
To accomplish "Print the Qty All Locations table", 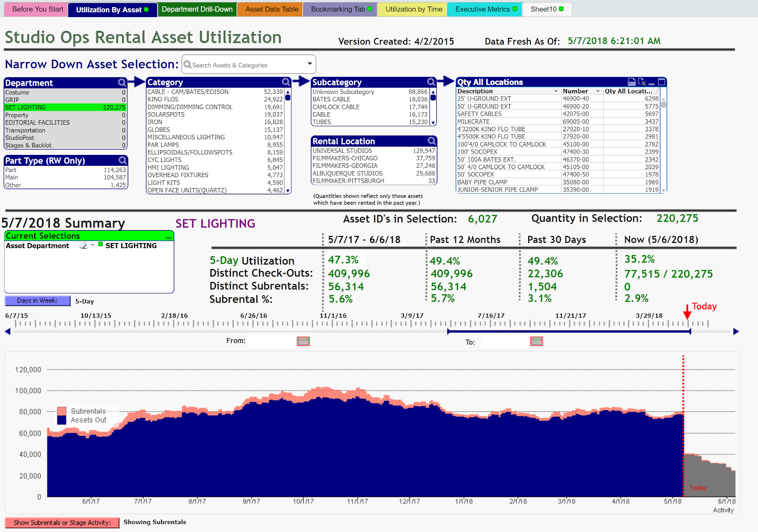I will (x=632, y=82).
